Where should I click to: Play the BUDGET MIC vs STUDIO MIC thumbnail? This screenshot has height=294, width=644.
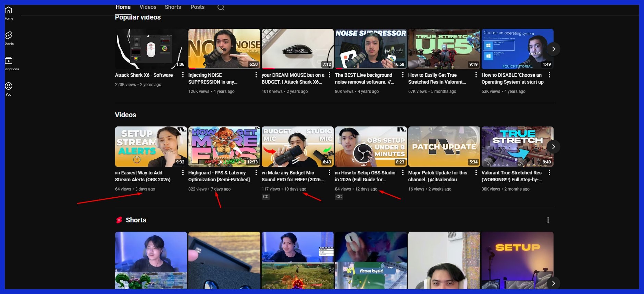(x=298, y=147)
